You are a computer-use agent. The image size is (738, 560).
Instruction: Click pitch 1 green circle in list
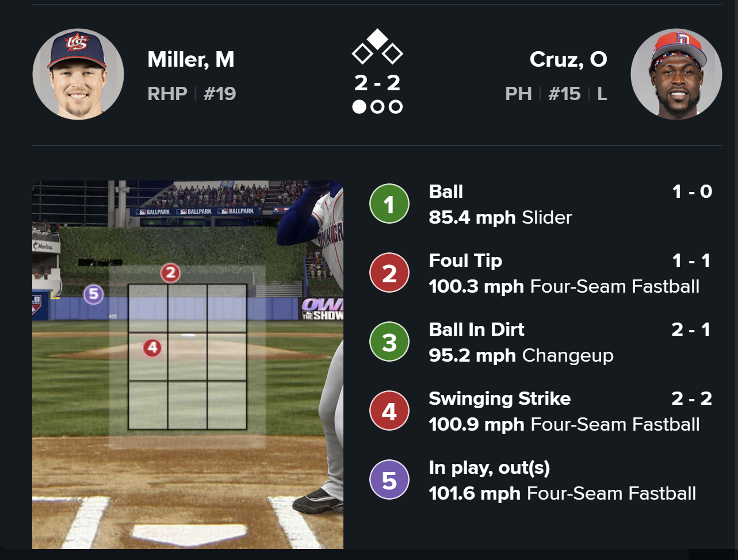tap(389, 204)
